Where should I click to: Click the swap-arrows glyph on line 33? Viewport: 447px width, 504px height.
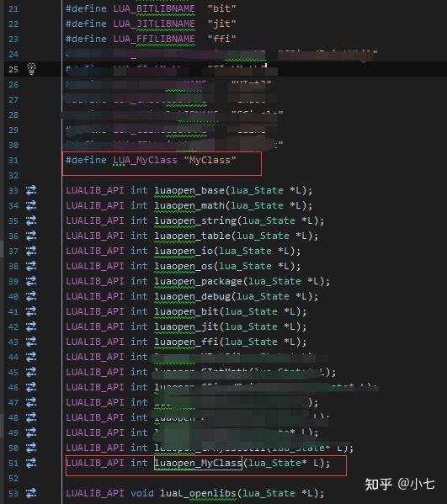click(x=31, y=190)
